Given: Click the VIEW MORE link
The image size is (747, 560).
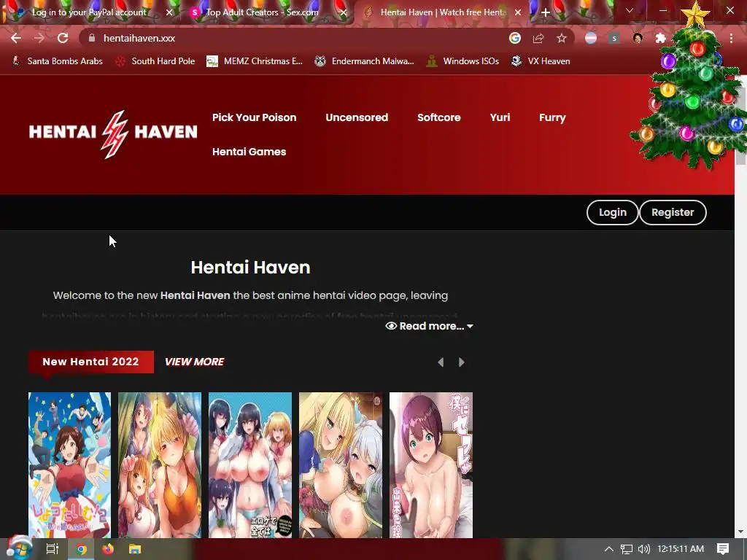Looking at the screenshot, I should coord(194,362).
